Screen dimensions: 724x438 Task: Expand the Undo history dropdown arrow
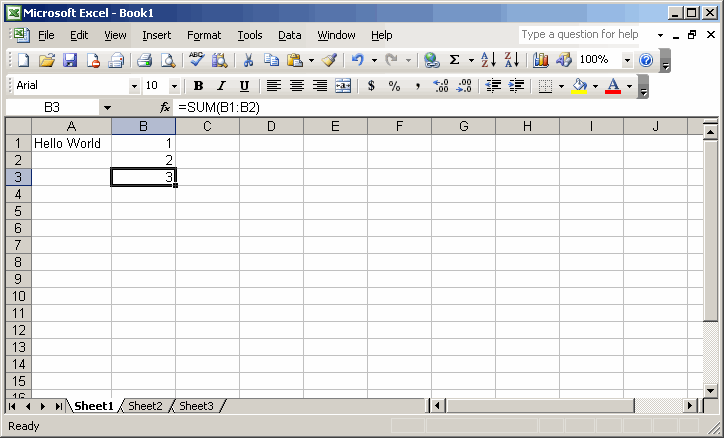(x=374, y=60)
